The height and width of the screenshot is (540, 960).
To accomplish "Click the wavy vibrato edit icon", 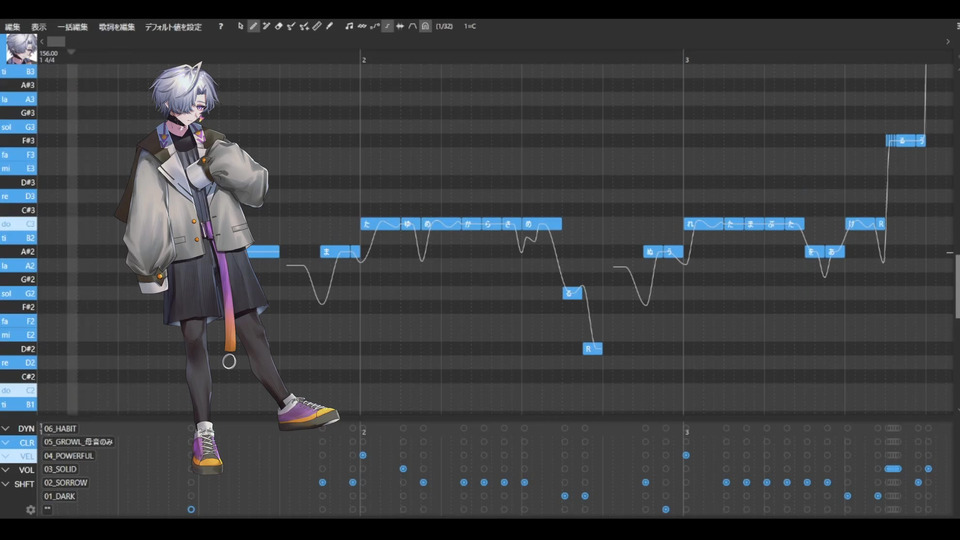I will pos(362,26).
